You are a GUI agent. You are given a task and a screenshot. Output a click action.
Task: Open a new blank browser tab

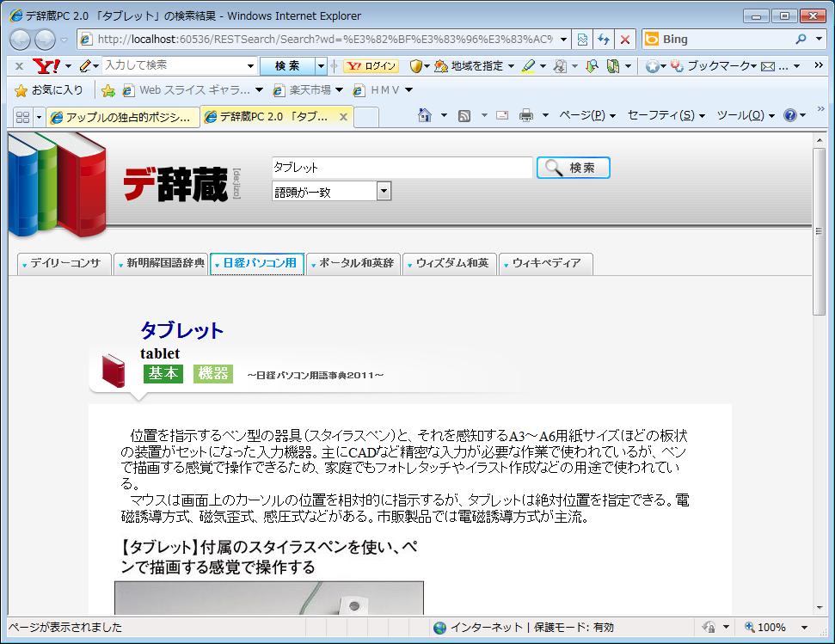pyautogui.click(x=366, y=117)
